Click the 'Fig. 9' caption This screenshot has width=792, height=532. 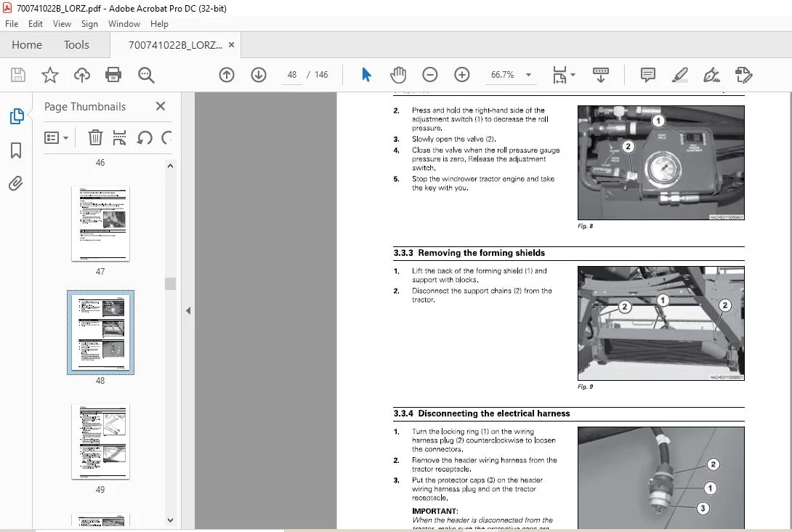586,387
